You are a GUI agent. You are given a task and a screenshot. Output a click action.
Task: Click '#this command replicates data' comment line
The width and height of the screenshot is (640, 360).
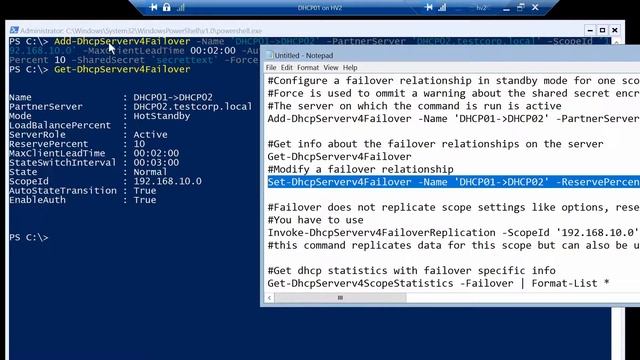tap(453, 245)
